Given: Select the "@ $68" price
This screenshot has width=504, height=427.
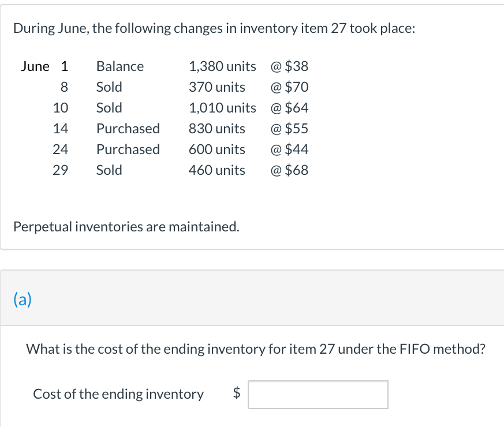Looking at the screenshot, I should point(289,170).
